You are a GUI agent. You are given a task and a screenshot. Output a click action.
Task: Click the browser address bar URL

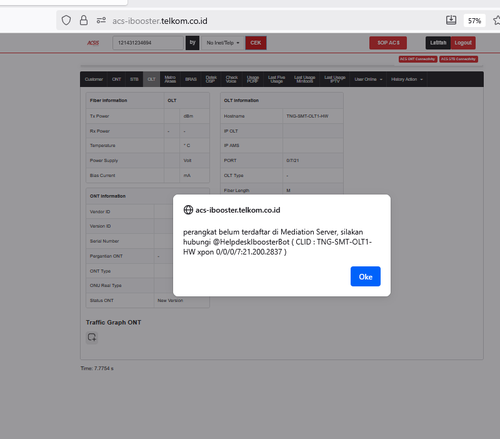(160, 21)
